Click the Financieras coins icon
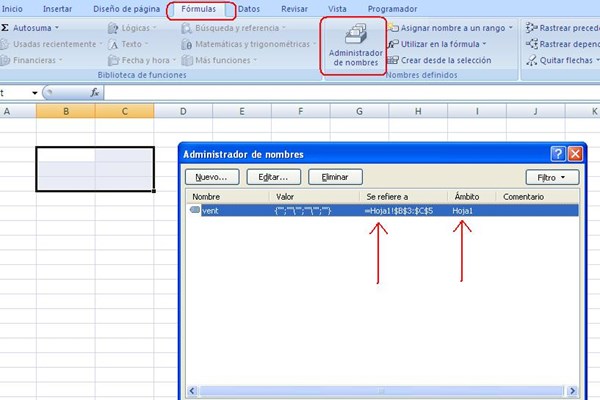Image resolution: width=600 pixels, height=400 pixels. point(5,60)
